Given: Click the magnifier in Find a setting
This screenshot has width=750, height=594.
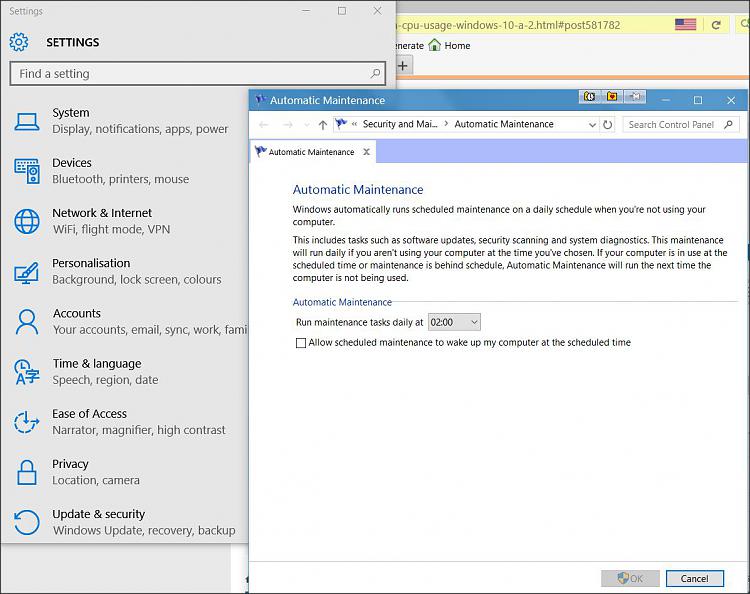Looking at the screenshot, I should 375,73.
